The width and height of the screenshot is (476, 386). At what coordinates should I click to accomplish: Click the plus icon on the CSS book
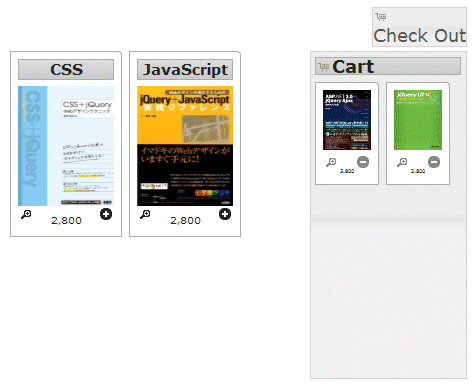coord(106,214)
